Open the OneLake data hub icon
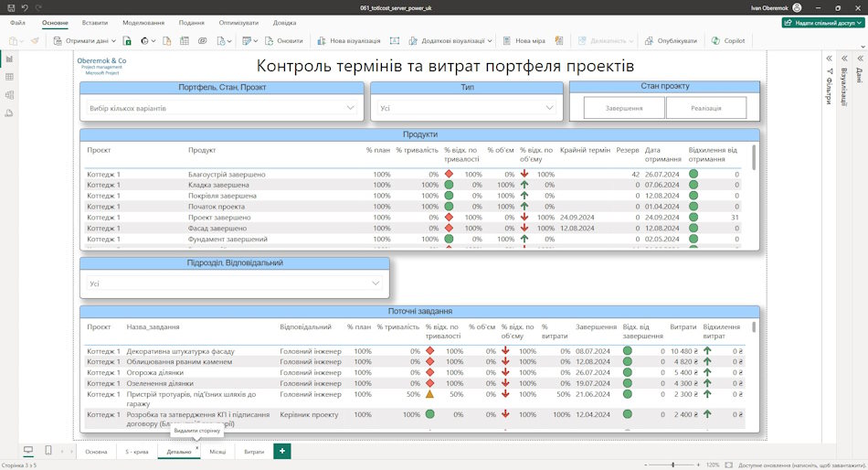This screenshot has height=470, width=868. pyautogui.click(x=147, y=40)
